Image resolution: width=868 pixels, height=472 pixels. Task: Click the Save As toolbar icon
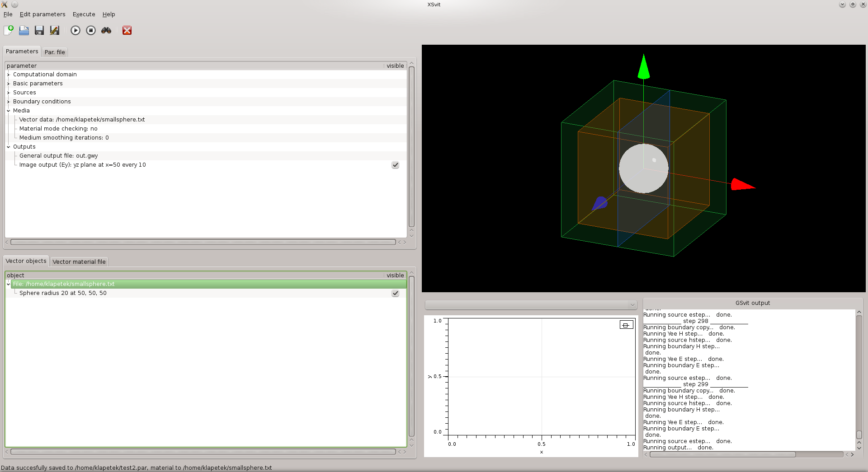[55, 30]
